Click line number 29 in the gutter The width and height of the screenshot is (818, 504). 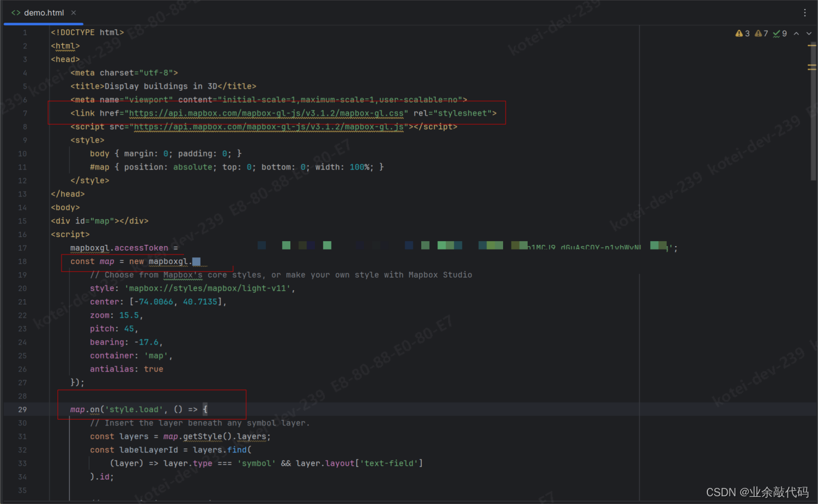22,409
